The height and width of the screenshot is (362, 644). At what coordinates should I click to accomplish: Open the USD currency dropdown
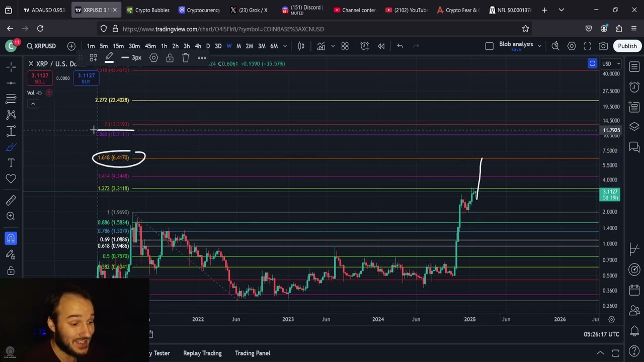[x=611, y=64]
